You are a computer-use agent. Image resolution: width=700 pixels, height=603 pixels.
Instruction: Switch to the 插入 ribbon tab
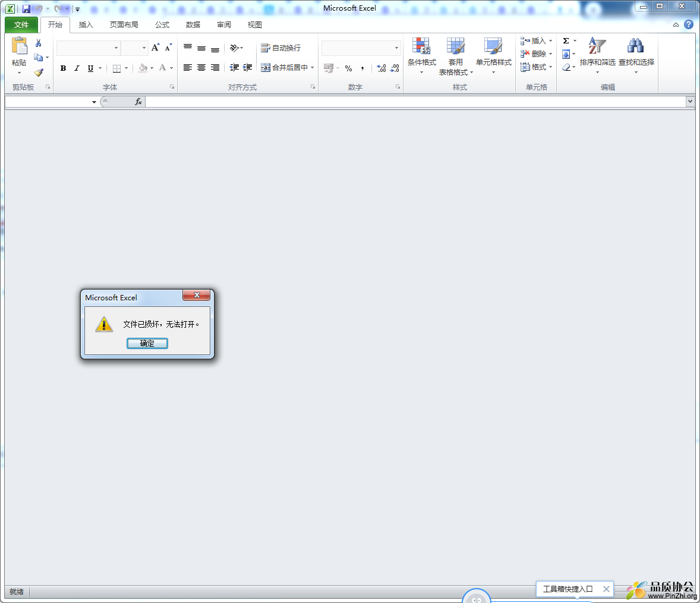[x=86, y=24]
